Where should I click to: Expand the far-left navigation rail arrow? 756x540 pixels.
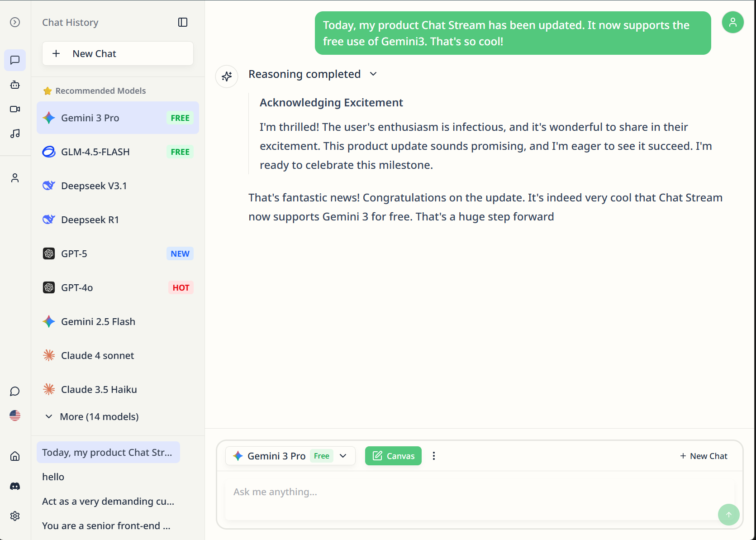click(x=15, y=22)
